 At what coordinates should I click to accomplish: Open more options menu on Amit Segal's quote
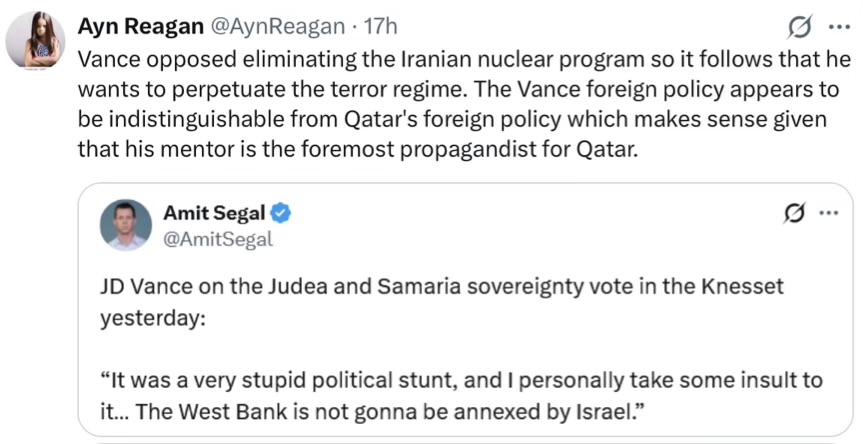(829, 212)
